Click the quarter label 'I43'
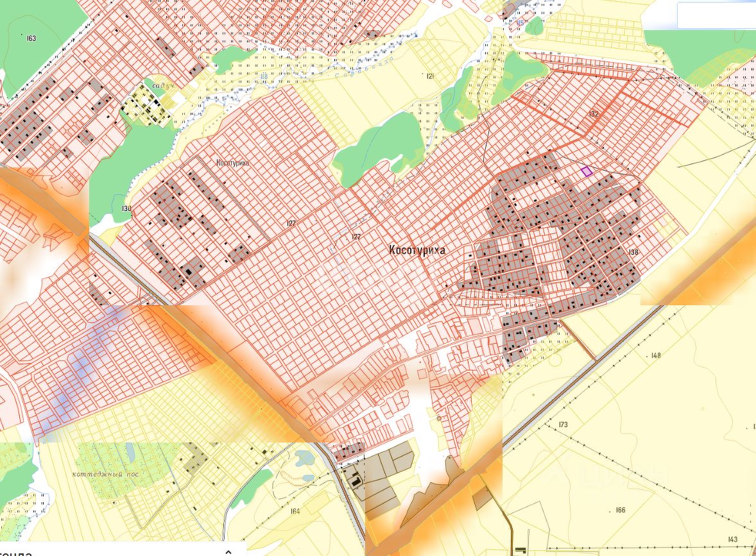 point(733,539)
